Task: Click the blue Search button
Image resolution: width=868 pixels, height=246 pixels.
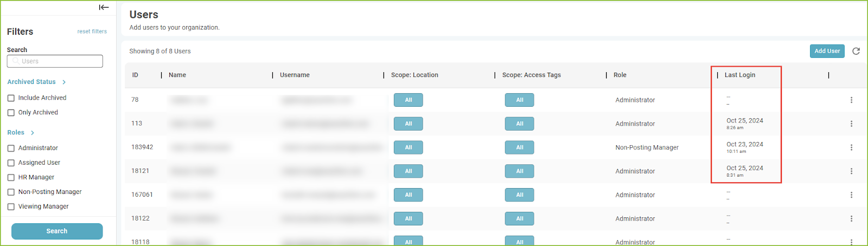Action: (x=57, y=231)
